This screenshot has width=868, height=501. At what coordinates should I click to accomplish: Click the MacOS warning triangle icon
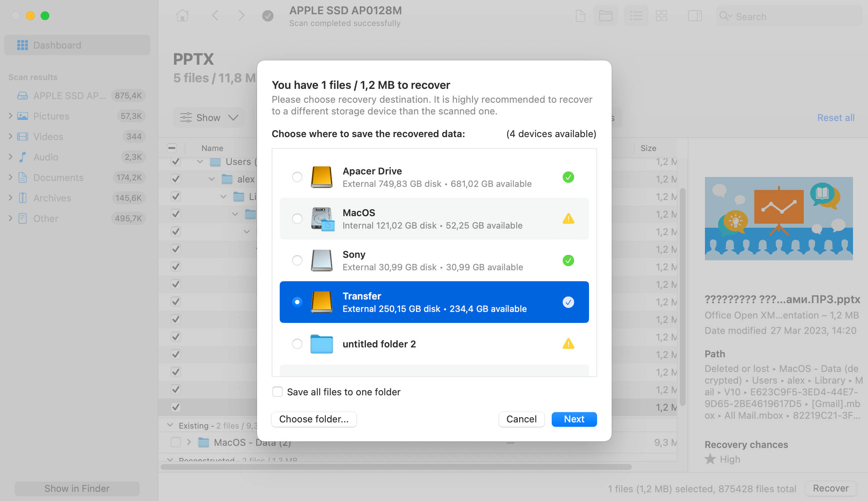568,219
